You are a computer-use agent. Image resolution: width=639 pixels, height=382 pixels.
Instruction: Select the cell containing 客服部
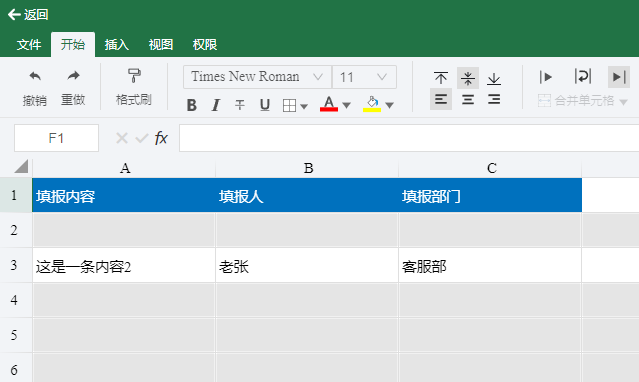click(x=490, y=265)
